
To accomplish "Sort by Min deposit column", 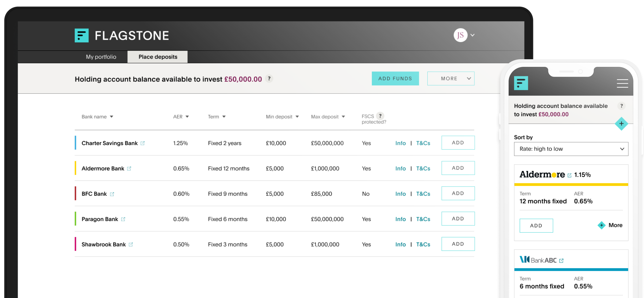I will point(282,117).
